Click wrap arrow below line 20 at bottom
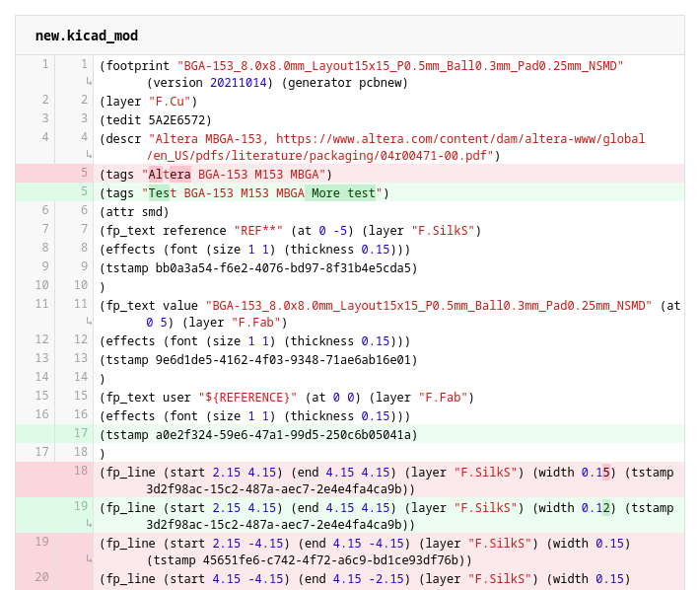Viewport: 700px width, 590px height. (87, 588)
